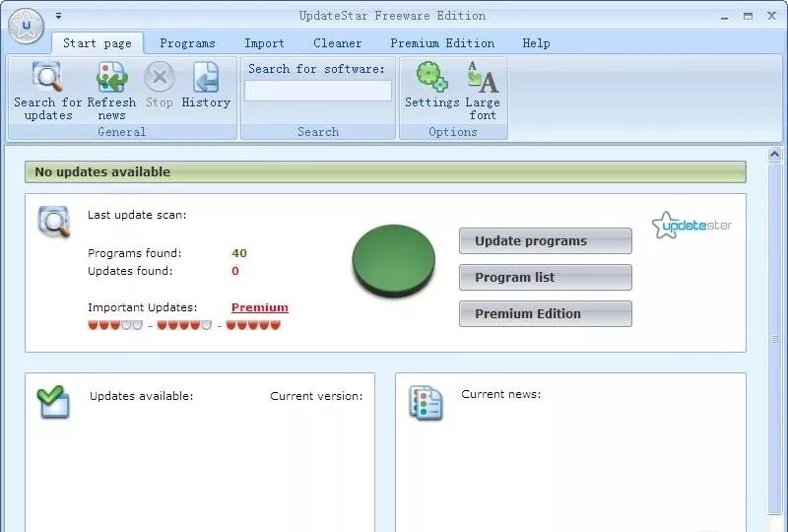This screenshot has height=532, width=788.
Task: Click the middle four-dot importance rating
Action: point(184,325)
